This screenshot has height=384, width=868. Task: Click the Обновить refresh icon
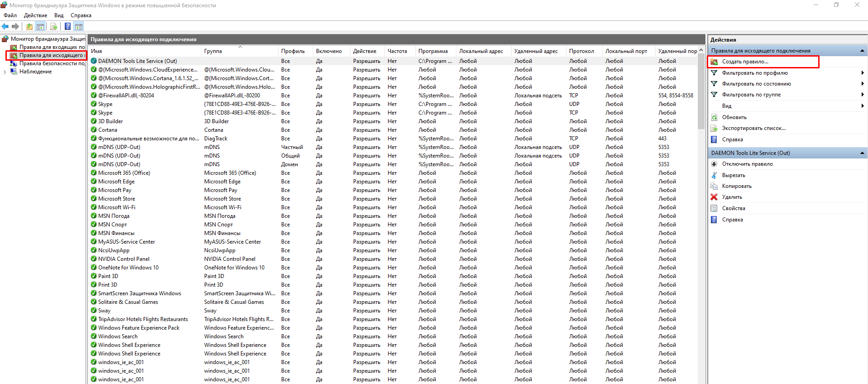714,117
